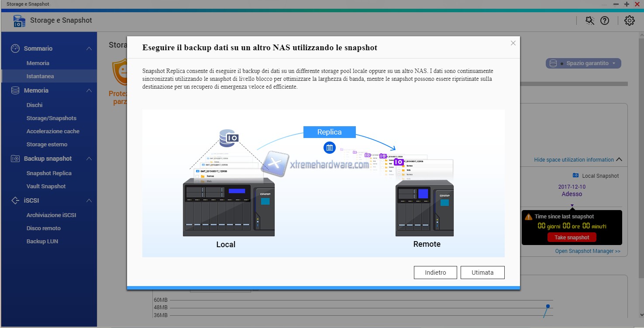The height and width of the screenshot is (328, 644).
Task: Click the tools wand icon in header
Action: point(590,21)
